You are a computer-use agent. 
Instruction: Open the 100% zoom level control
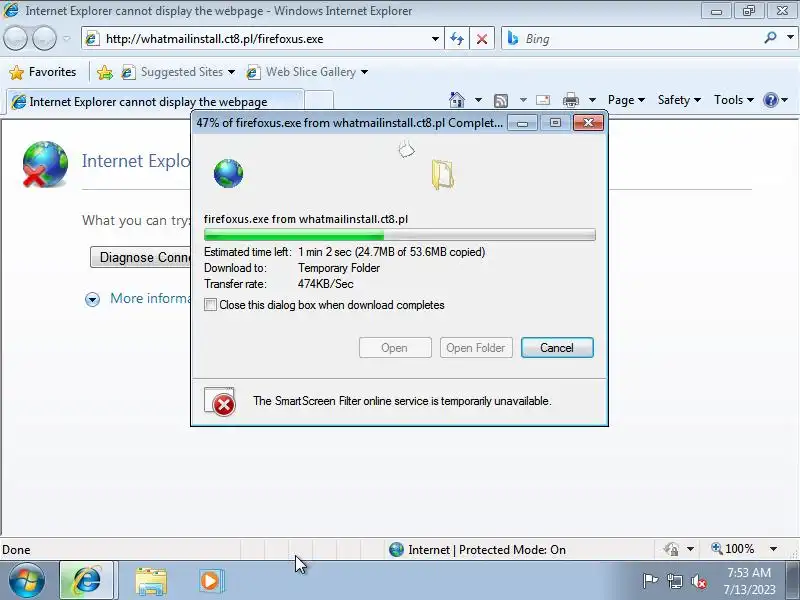733,549
